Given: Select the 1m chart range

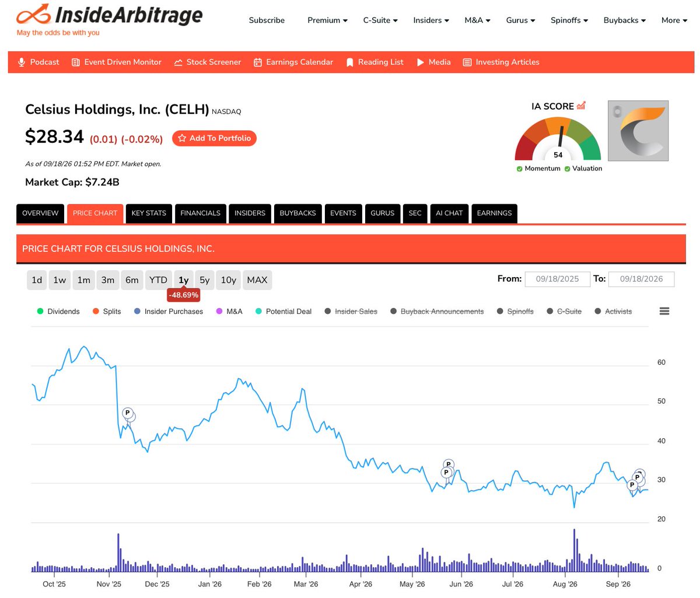Looking at the screenshot, I should [x=84, y=280].
